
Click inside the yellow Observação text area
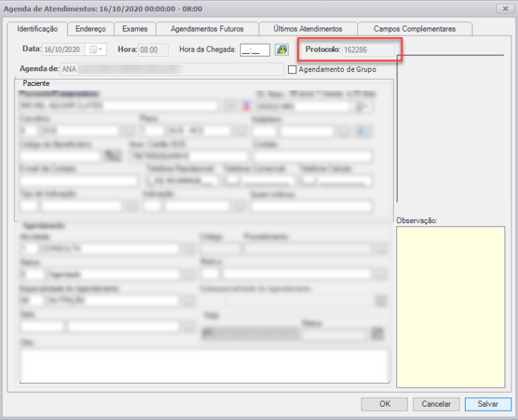pyautogui.click(x=451, y=306)
